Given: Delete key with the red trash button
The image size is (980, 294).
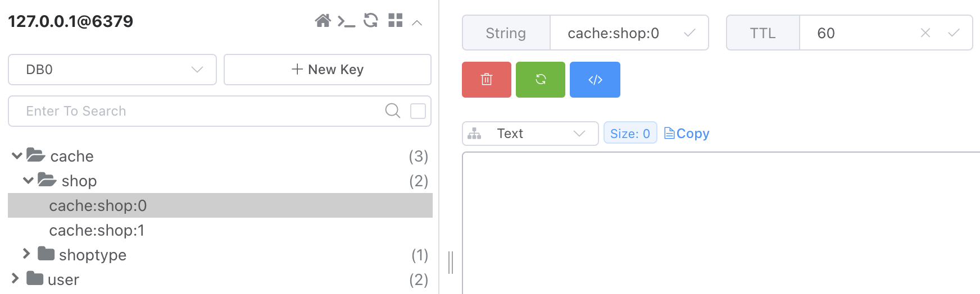Looking at the screenshot, I should tap(487, 80).
